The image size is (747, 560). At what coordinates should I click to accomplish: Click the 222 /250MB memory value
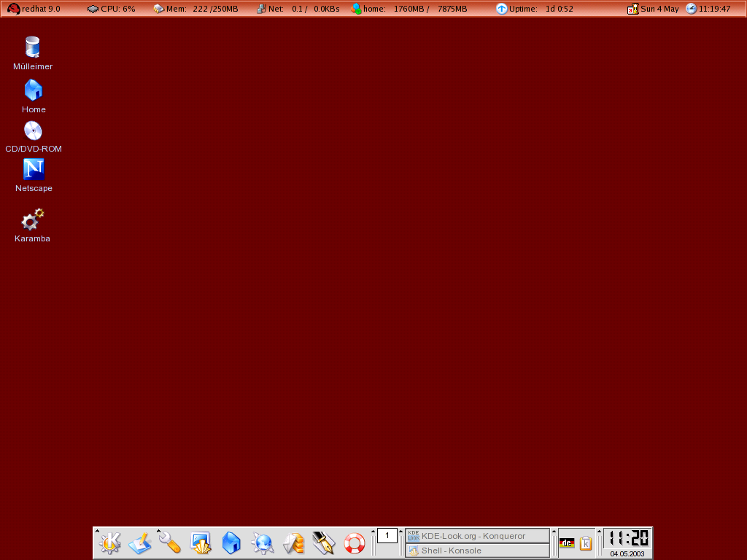pos(215,9)
